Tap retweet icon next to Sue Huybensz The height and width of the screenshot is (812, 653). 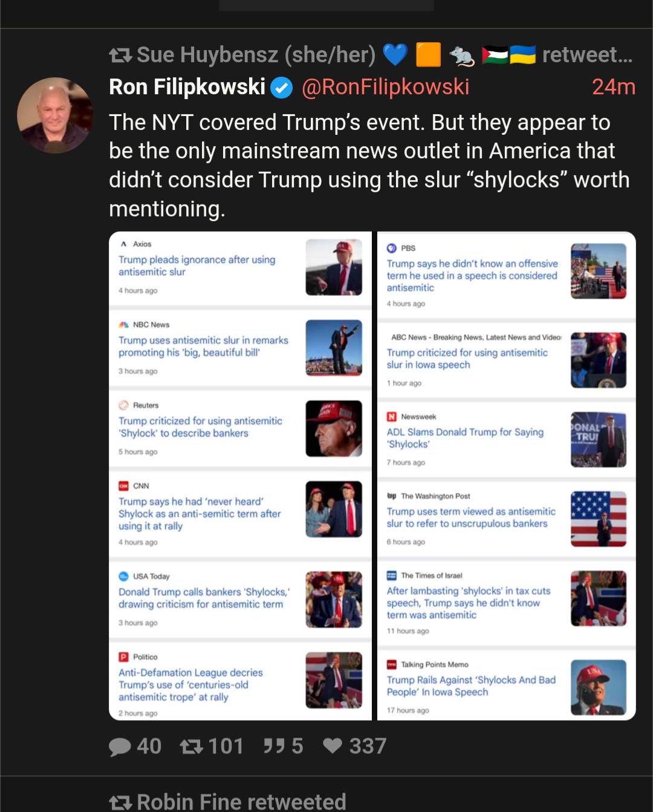pos(120,56)
